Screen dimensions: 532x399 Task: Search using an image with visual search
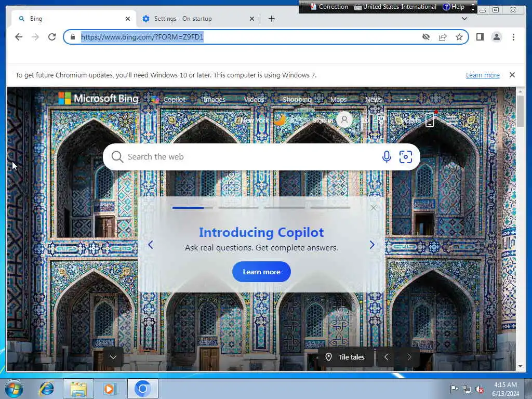406,157
